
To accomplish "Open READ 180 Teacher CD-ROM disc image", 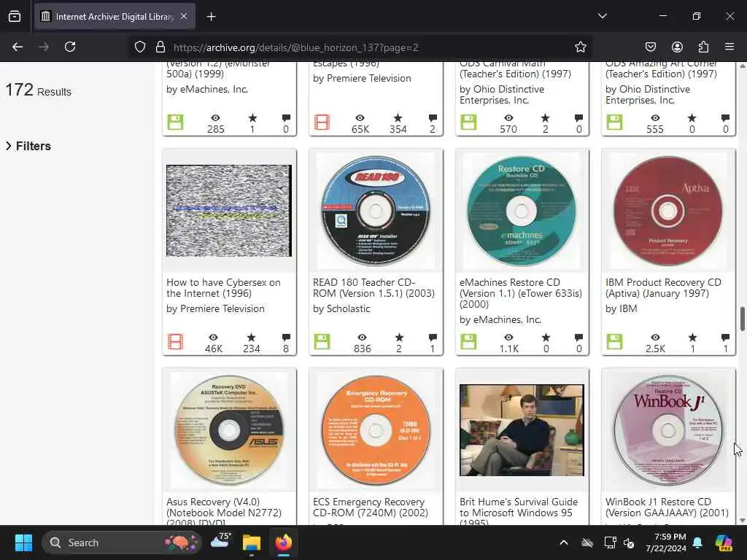I will [x=376, y=211].
